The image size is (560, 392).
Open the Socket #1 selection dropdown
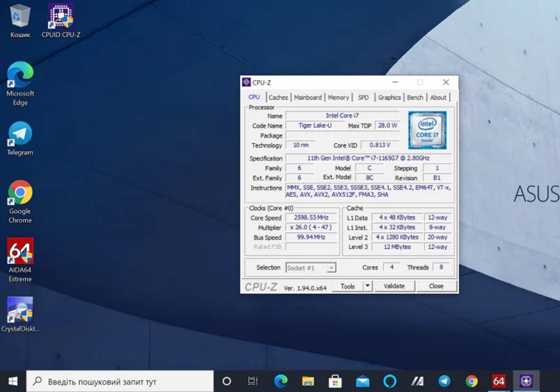pyautogui.click(x=311, y=268)
